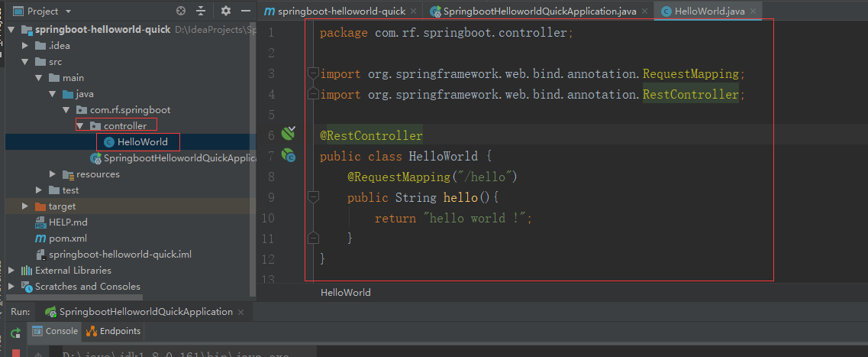Screen dimensions: 868x357
Task: Open the Console tab in Run panel
Action: click(56, 331)
